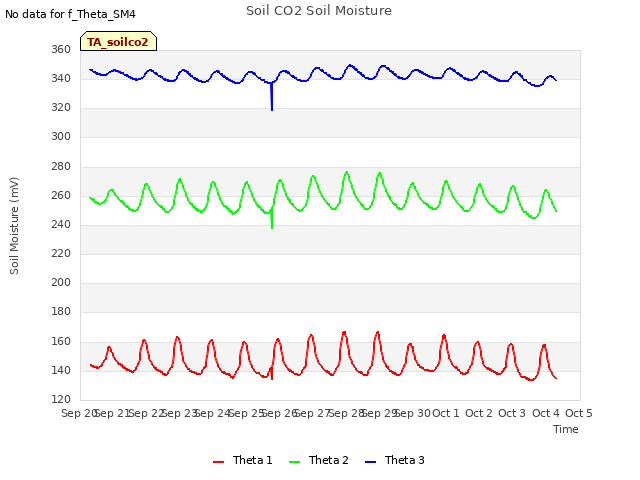Image resolution: width=640 pixels, height=480 pixels.
Task: Toggle Theta 3 legend entry
Action: click(x=395, y=460)
